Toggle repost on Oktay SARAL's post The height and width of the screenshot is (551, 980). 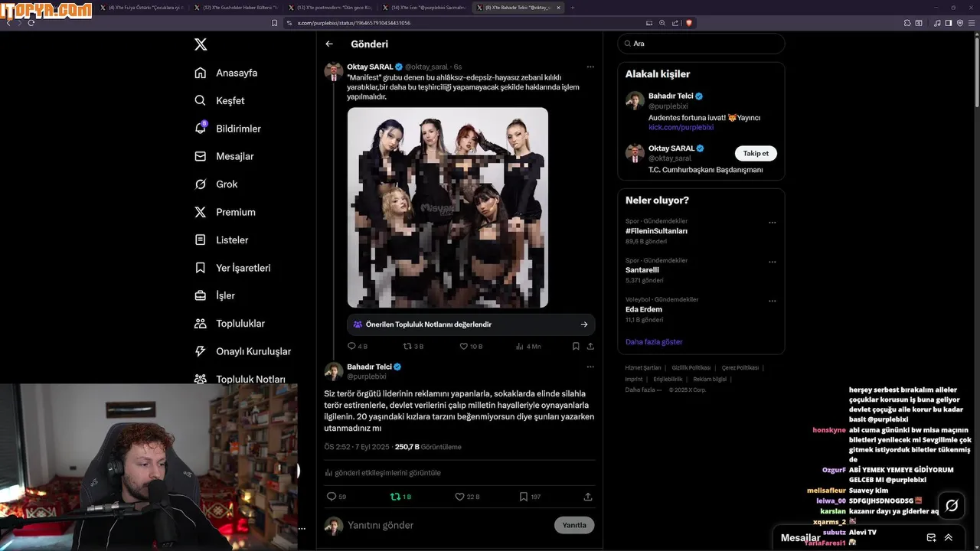[x=413, y=346]
